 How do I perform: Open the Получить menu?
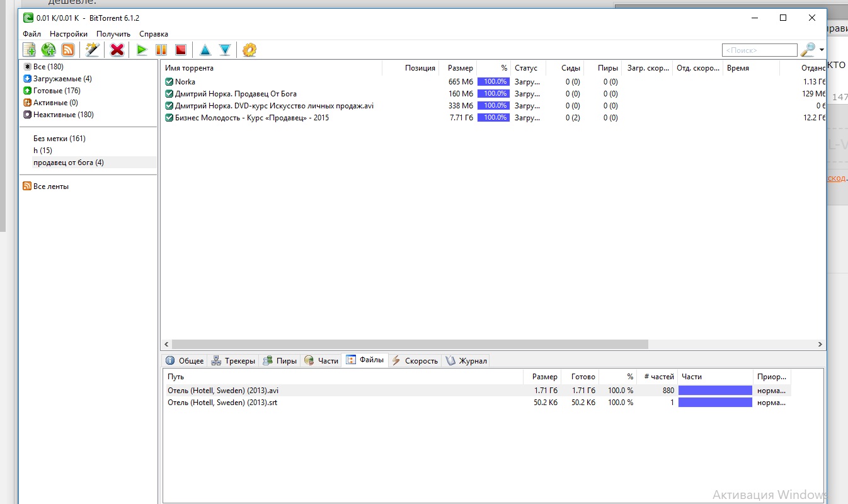coord(113,34)
